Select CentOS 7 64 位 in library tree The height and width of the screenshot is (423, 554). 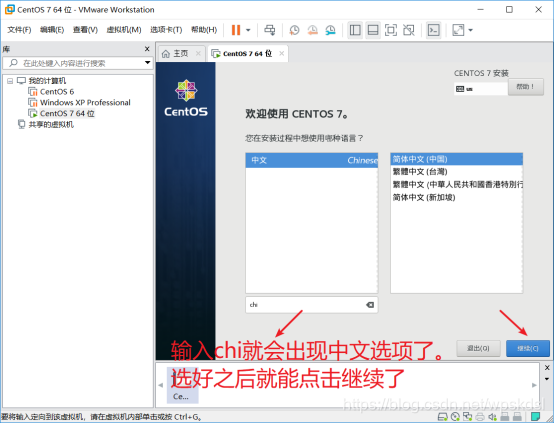point(67,114)
